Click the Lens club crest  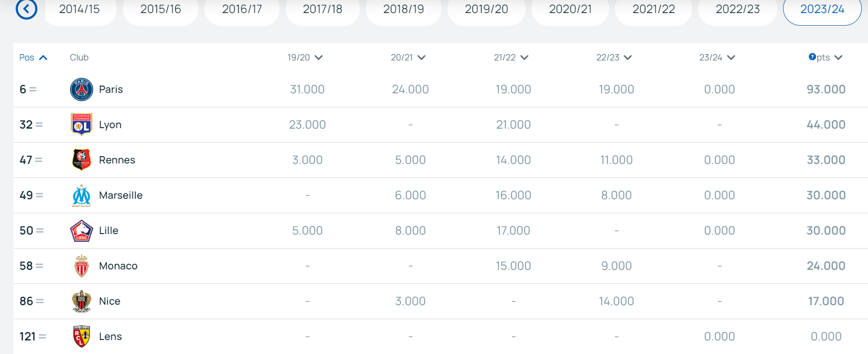(x=82, y=337)
